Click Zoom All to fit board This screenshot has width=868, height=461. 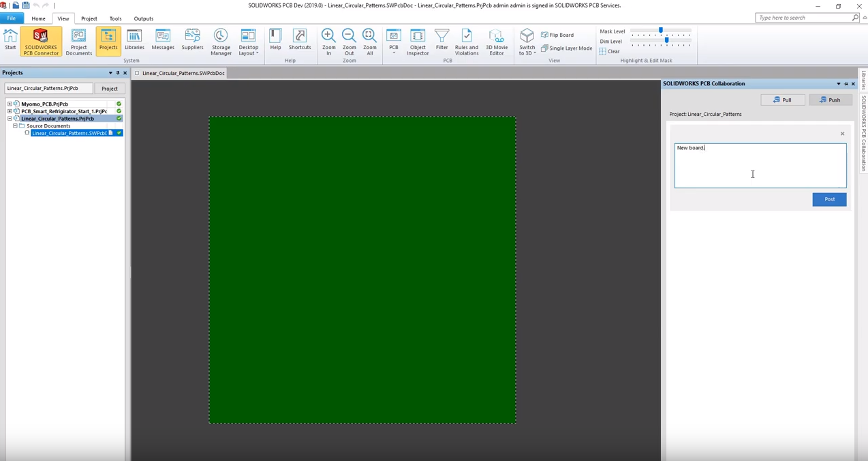pos(369,42)
